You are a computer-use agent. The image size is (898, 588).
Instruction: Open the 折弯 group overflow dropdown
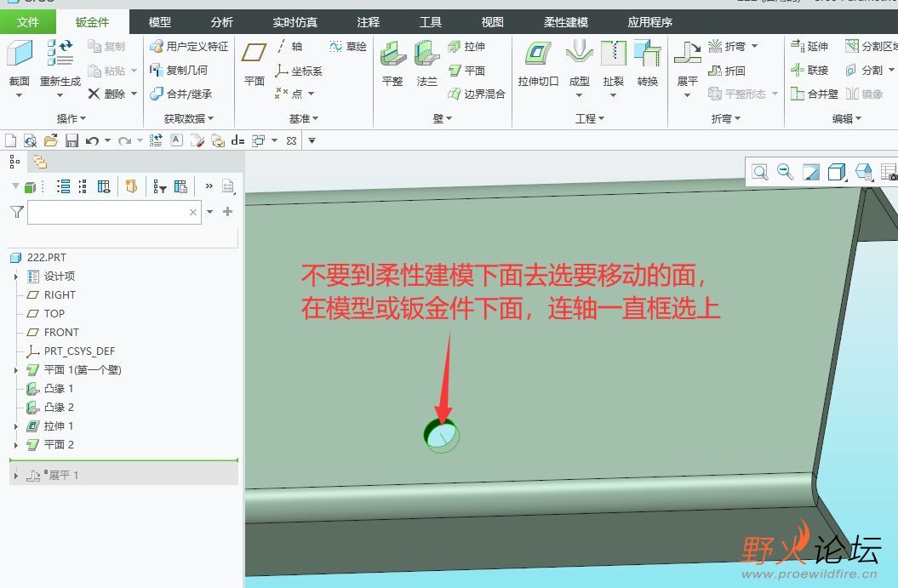click(725, 118)
